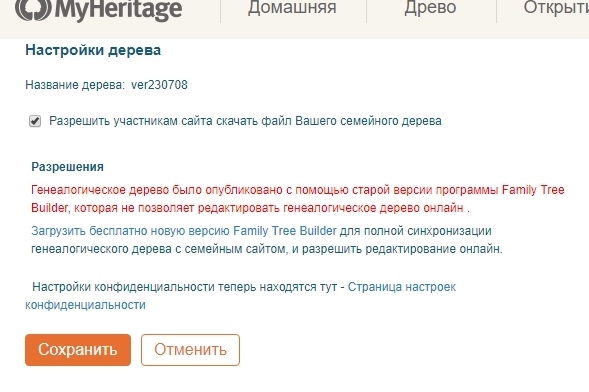This screenshot has height=392, width=589.
Task: Open the partially visible Открыть menu item
Action: point(556,8)
